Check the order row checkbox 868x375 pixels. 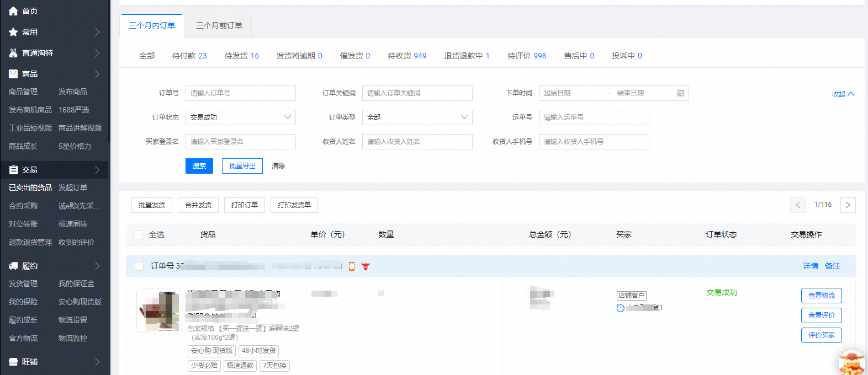139,266
